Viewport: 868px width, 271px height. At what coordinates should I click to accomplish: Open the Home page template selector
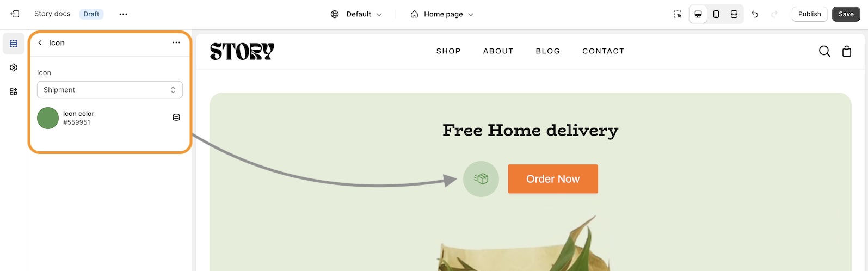coord(442,14)
